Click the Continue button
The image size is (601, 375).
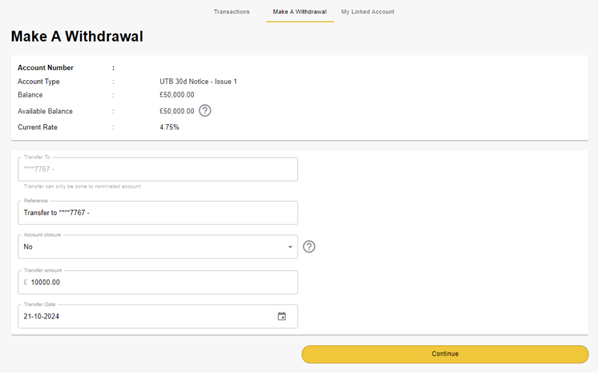coord(447,355)
